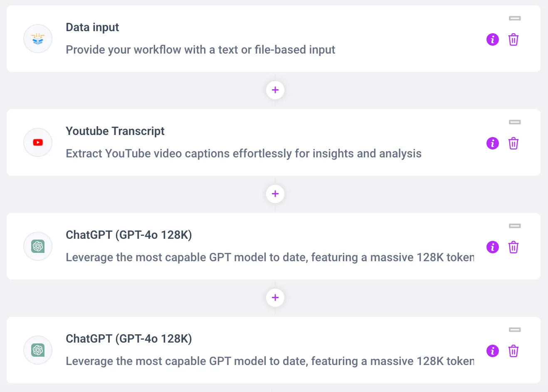Collapse the Youtube Transcript card
The width and height of the screenshot is (548, 392).
pyautogui.click(x=515, y=122)
